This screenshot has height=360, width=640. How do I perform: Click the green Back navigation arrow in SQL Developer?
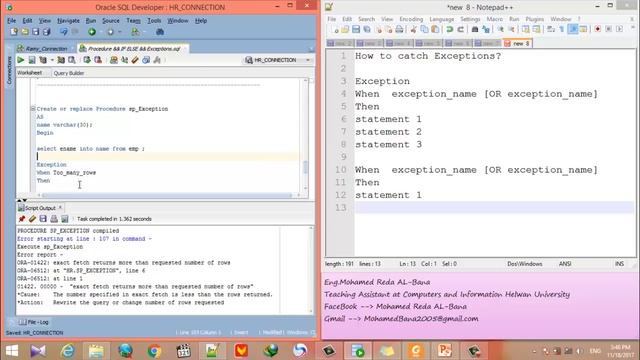pos(92,31)
